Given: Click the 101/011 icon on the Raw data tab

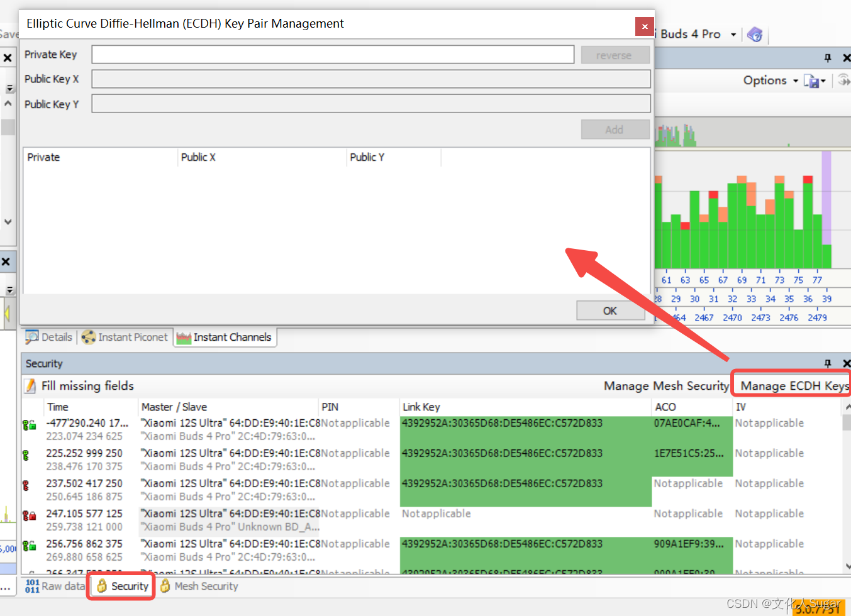Looking at the screenshot, I should [x=32, y=586].
